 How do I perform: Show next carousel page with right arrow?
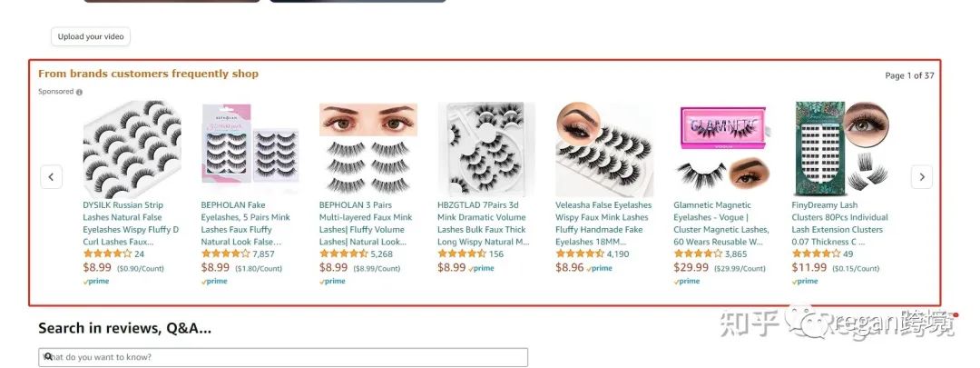[921, 177]
